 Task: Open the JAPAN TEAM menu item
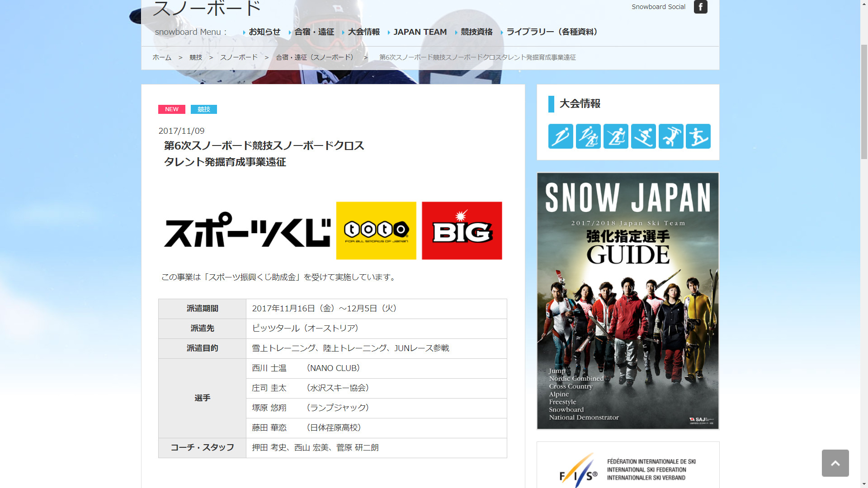click(420, 32)
